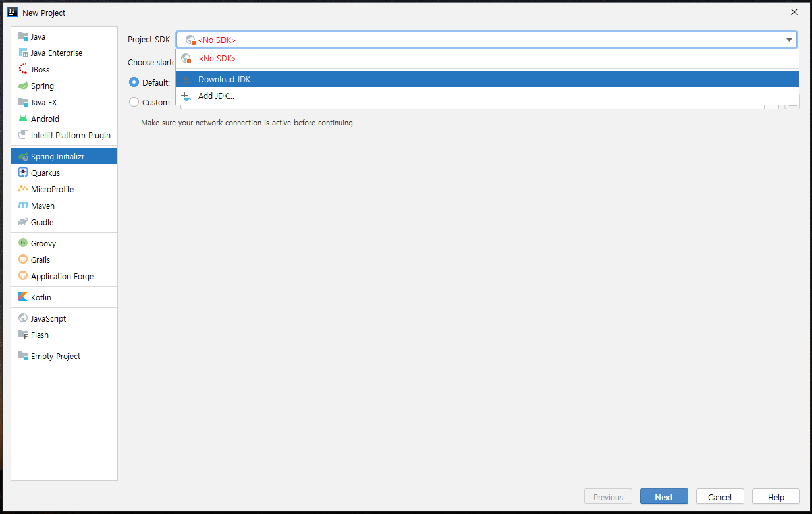The image size is (812, 514).
Task: Choose Add JDK... from the dropdown
Action: click(x=487, y=96)
